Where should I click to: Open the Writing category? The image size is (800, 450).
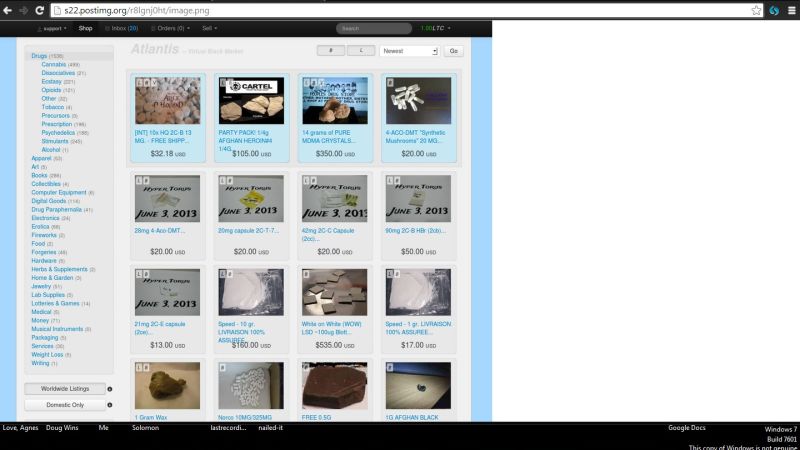click(40, 363)
